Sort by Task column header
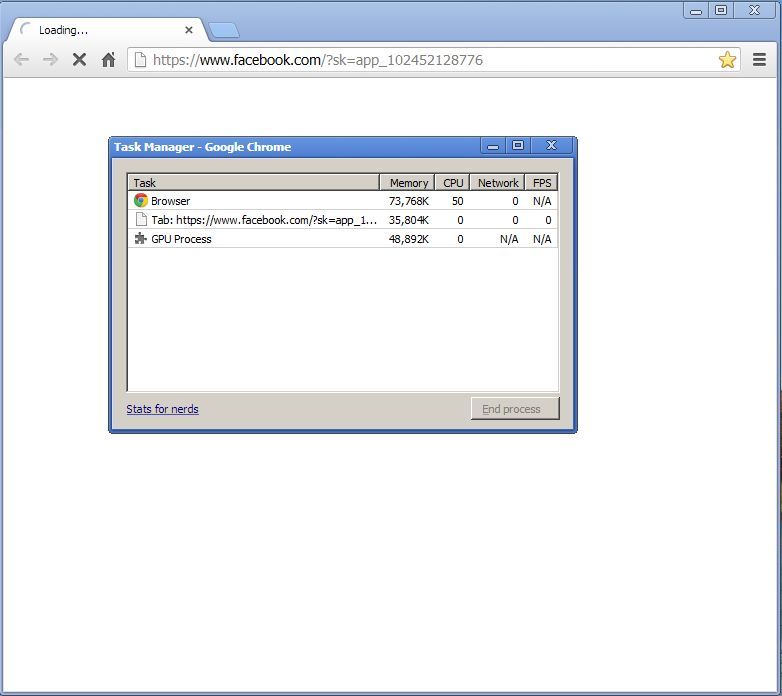The height and width of the screenshot is (696, 782). [254, 182]
